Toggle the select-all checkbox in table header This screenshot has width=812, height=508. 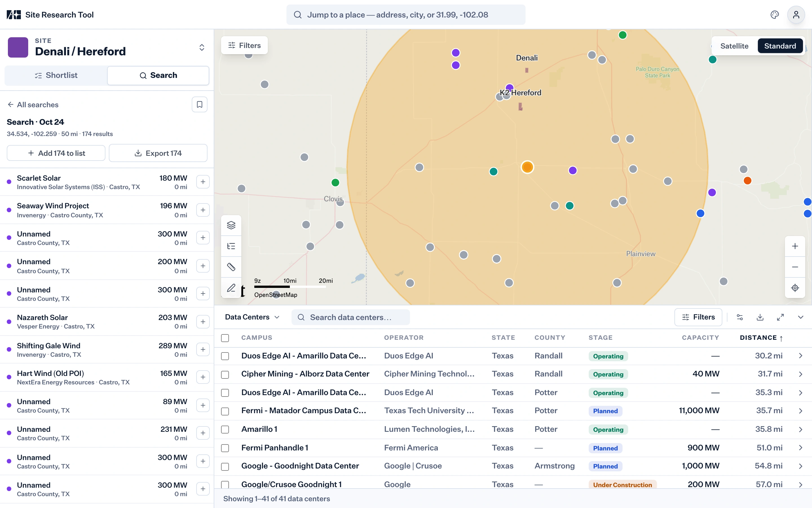tap(225, 338)
